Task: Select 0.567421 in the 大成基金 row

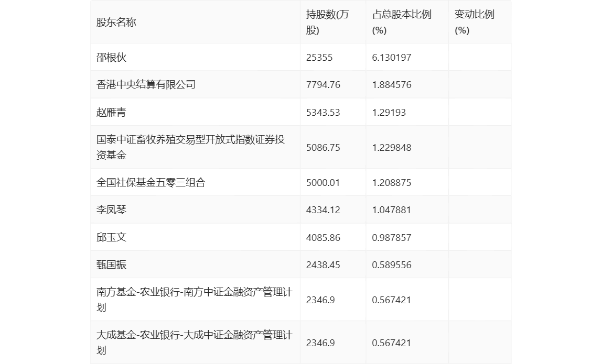Action: pos(391,343)
